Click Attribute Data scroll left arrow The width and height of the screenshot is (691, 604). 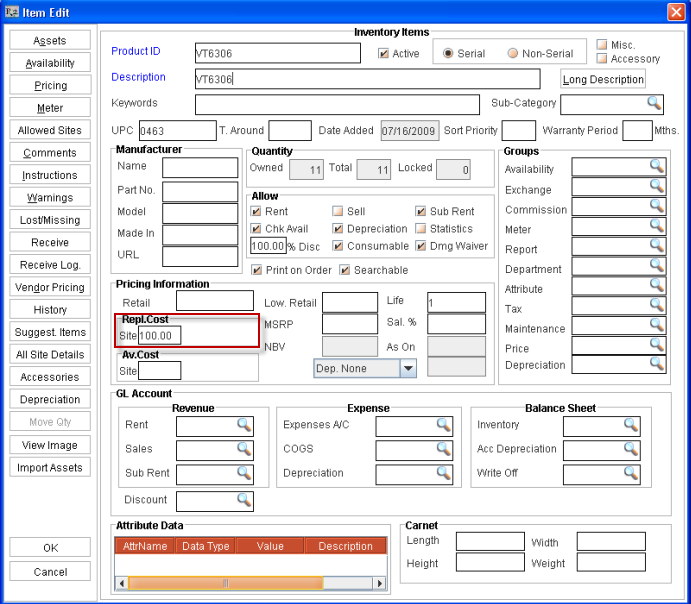pyautogui.click(x=122, y=583)
